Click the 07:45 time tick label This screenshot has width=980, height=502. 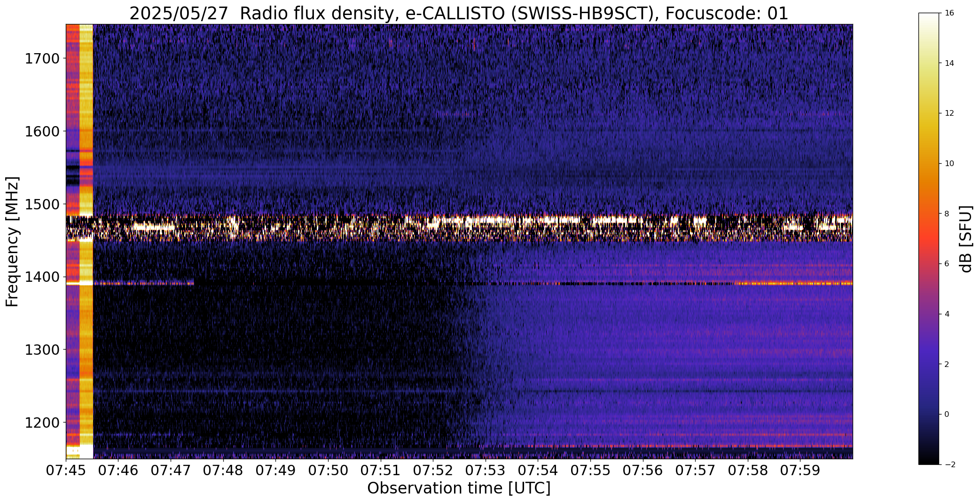click(x=66, y=470)
